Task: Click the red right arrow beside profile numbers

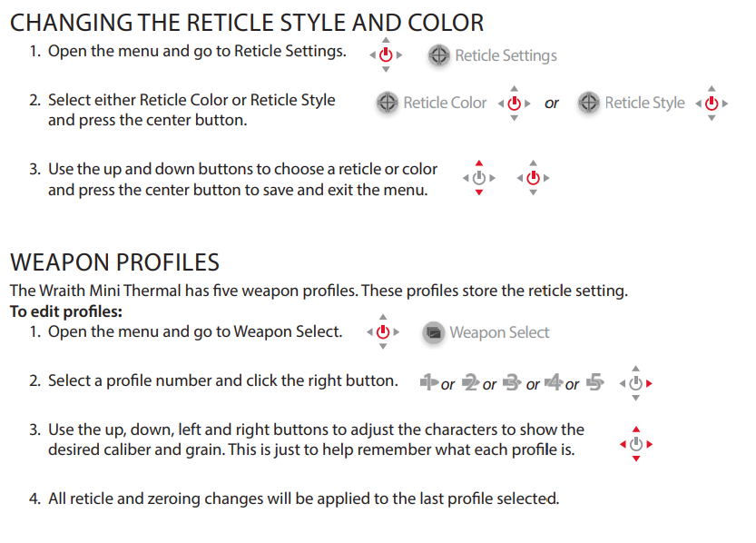Action: tap(650, 383)
